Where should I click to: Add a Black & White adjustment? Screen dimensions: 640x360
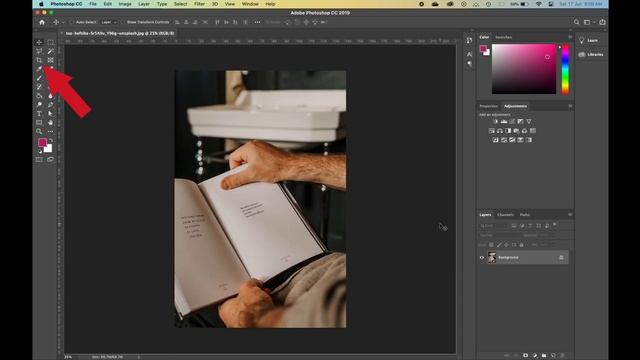coord(508,131)
